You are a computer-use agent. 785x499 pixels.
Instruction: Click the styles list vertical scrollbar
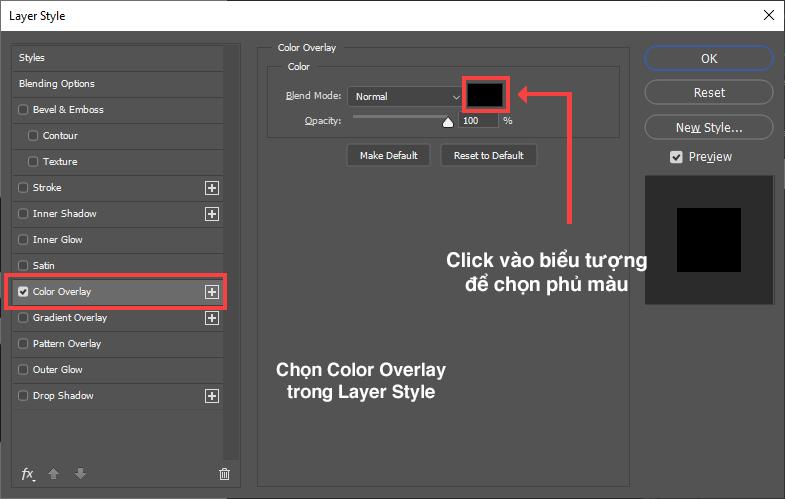[x=231, y=253]
